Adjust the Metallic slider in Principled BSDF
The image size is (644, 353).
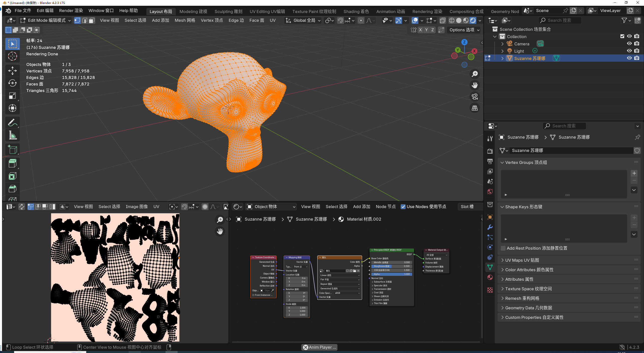391,262
